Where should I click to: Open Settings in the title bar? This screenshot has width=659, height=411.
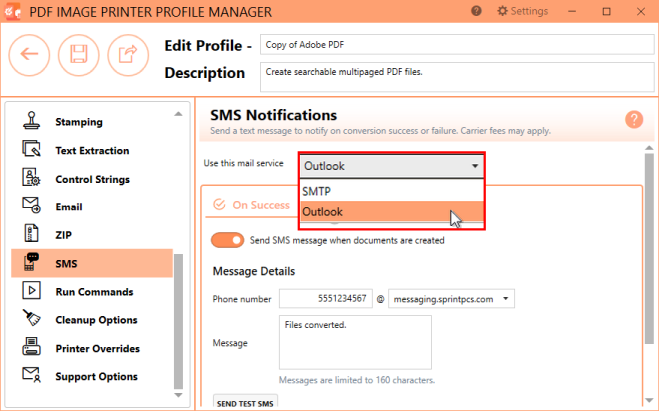[x=522, y=11]
